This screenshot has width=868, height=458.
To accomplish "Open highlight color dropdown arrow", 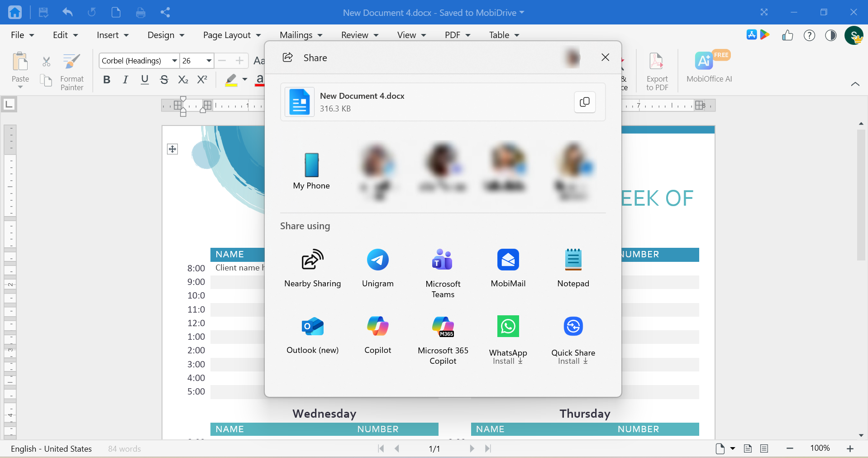I will [245, 80].
